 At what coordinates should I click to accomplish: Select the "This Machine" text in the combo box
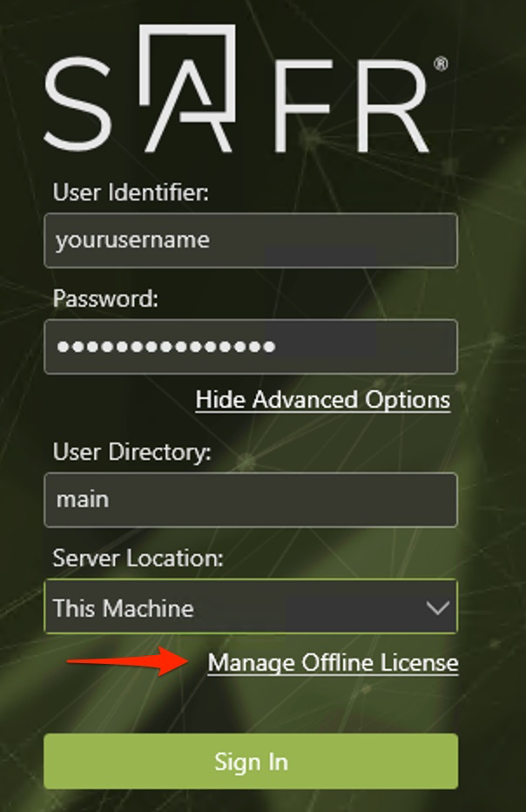(124, 608)
